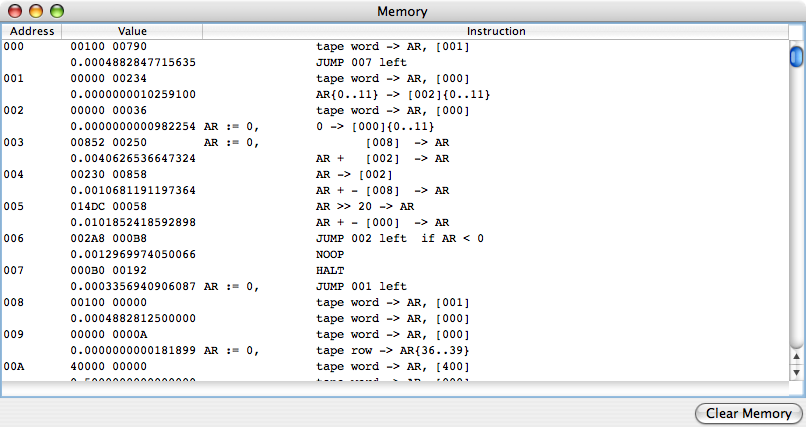Screen dimensions: 806x427
Task: Click instruction AR{0..11} -> [002]{0..11}
Action: pos(403,95)
